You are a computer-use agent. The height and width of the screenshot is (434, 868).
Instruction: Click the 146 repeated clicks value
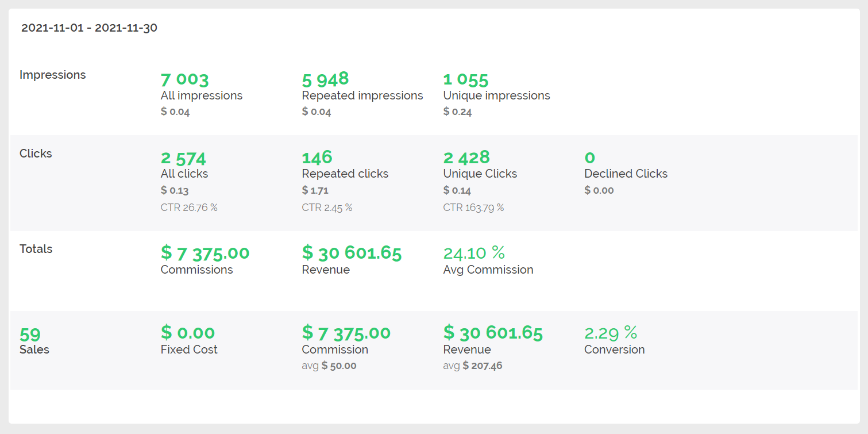pyautogui.click(x=317, y=157)
